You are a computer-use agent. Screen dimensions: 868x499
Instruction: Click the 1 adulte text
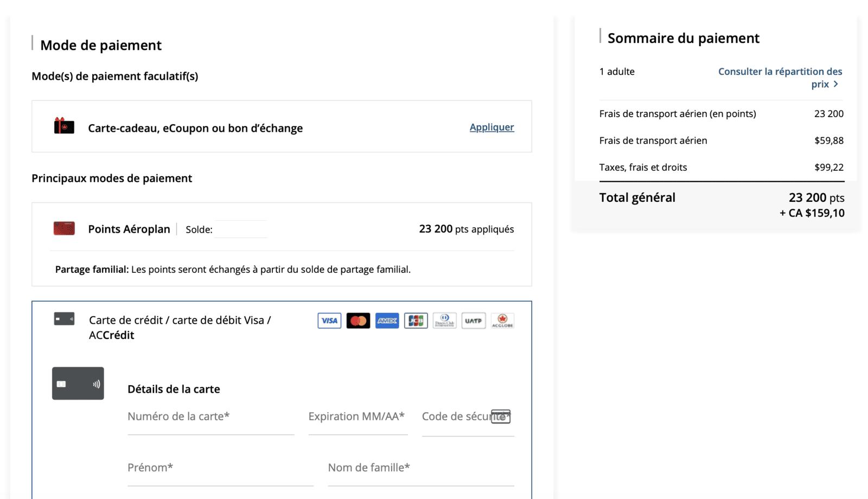pyautogui.click(x=617, y=72)
